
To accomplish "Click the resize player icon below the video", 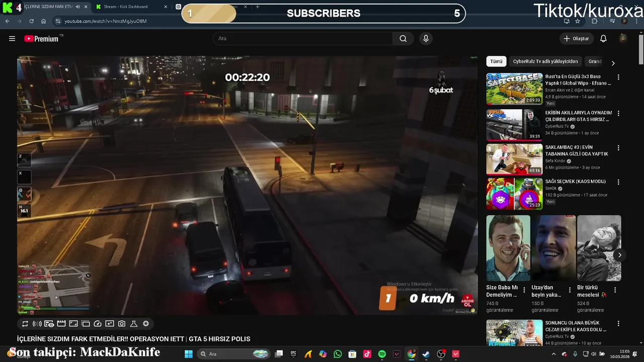I will tap(73, 324).
